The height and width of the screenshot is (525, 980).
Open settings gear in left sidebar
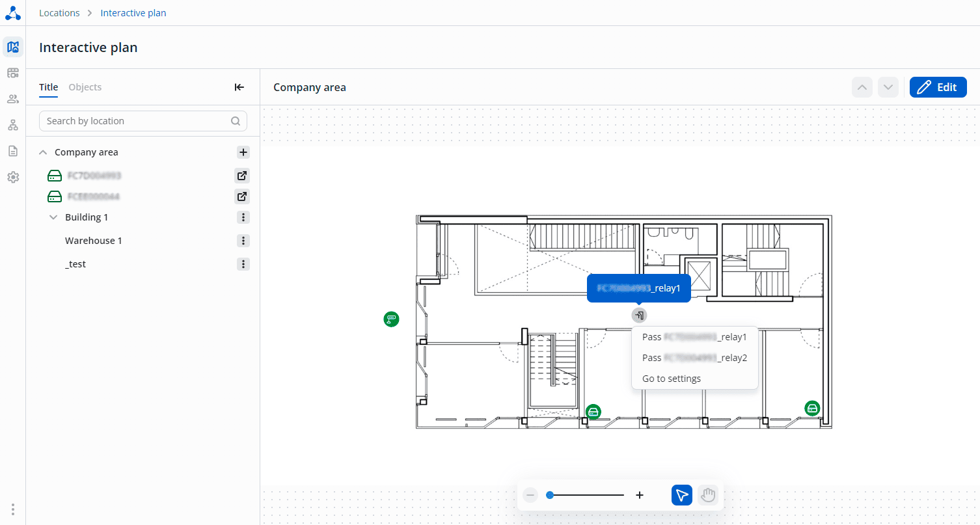[13, 177]
